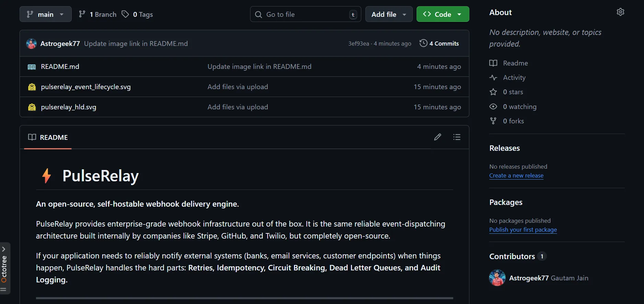Click the star icon beside 0 stars

(493, 92)
